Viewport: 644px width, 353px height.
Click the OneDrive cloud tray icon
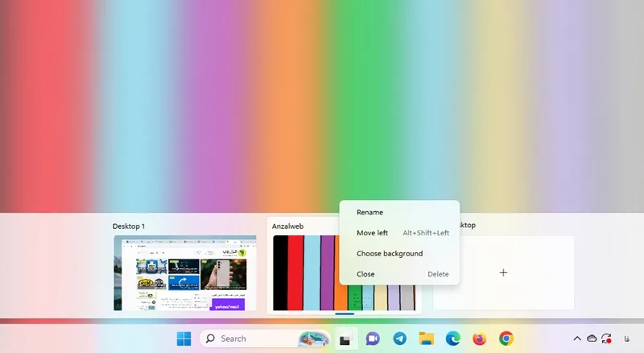[x=592, y=338]
